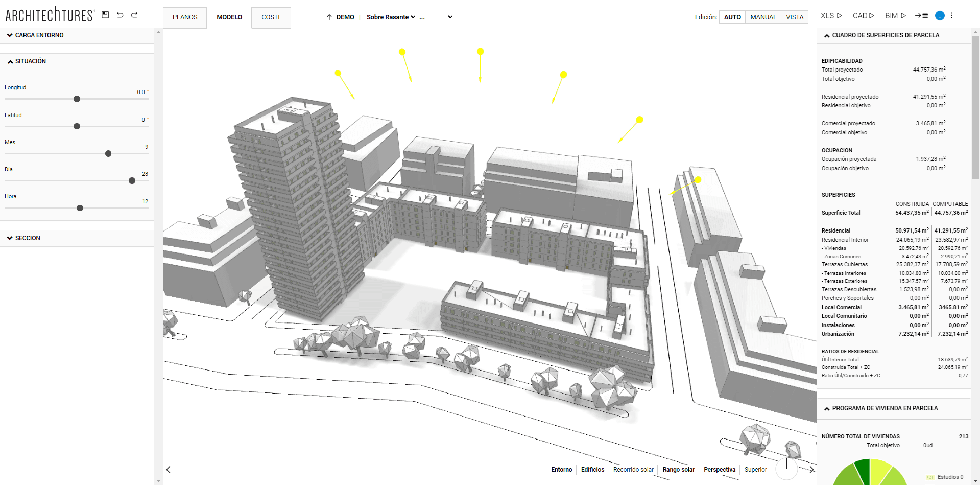Click the save (floppy disk) icon
Screen dimensions: 980x485
click(x=105, y=15)
